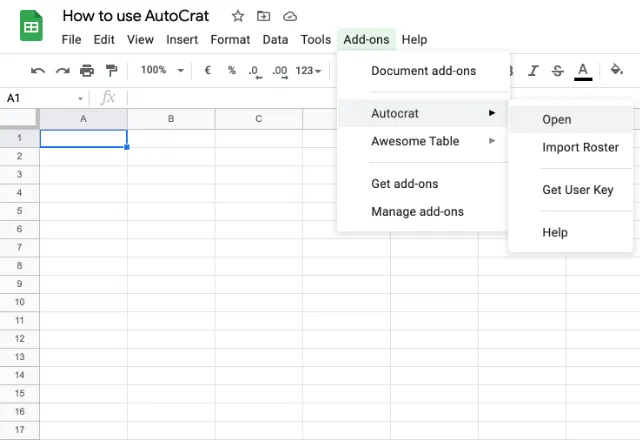This screenshot has height=440, width=640.
Task: Click the cloud save status icon
Action: [x=290, y=16]
